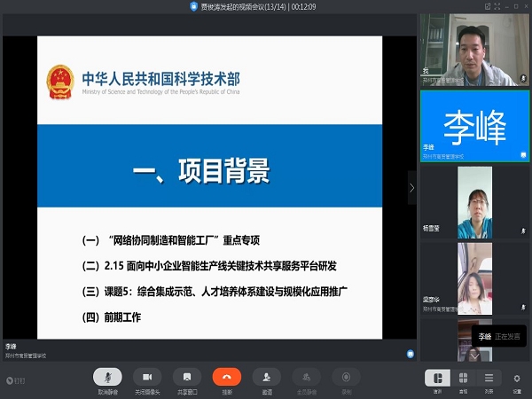Click 中华人民共和国科学技术部 header text on slide
This screenshot has width=532, height=399.
pyautogui.click(x=161, y=79)
